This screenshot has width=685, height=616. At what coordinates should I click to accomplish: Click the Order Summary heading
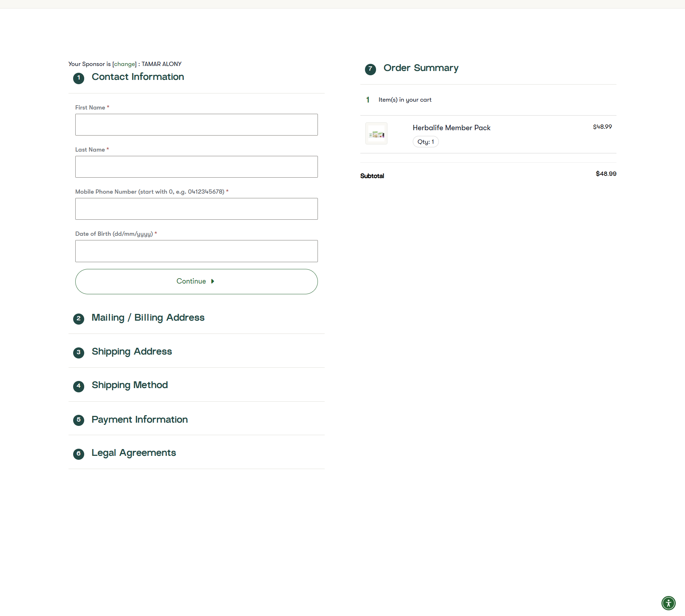click(x=421, y=68)
